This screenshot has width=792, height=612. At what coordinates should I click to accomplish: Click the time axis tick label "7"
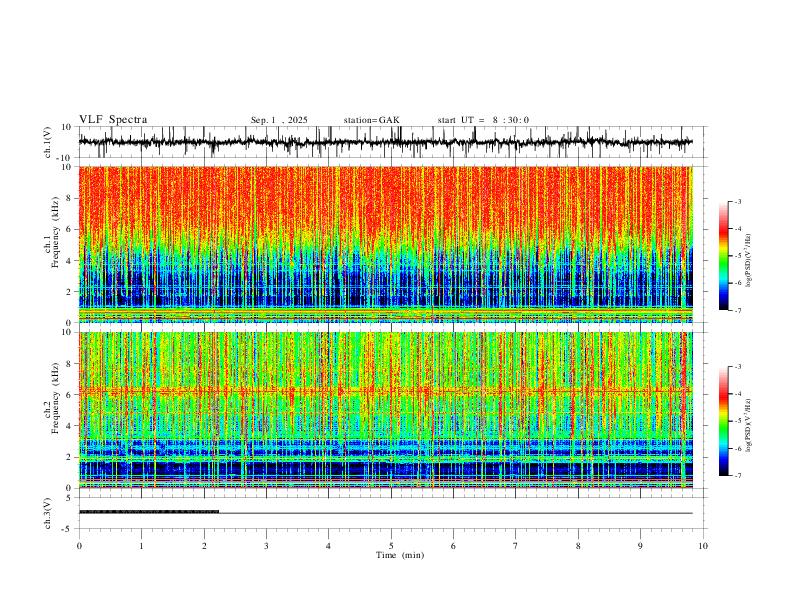click(516, 546)
